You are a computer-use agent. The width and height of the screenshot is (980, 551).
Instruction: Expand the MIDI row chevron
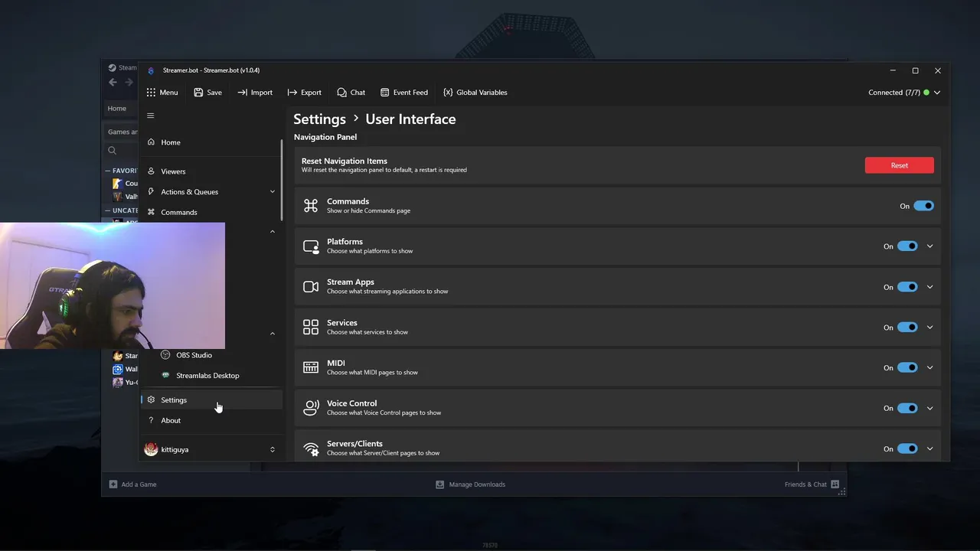point(930,367)
